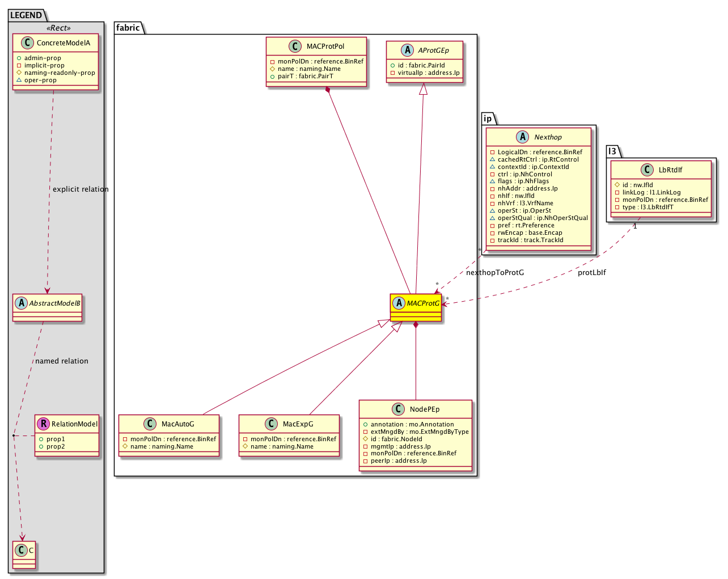Click the protLbIf relation label
This screenshot has width=728, height=579.
click(x=592, y=273)
